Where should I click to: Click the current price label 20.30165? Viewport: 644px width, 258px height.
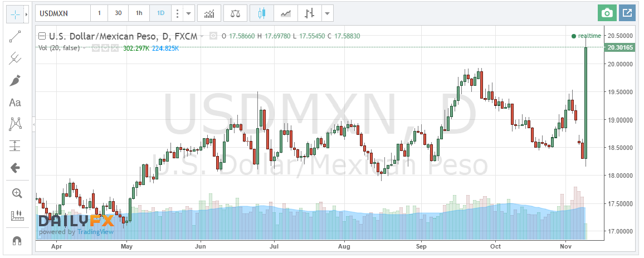coord(619,48)
